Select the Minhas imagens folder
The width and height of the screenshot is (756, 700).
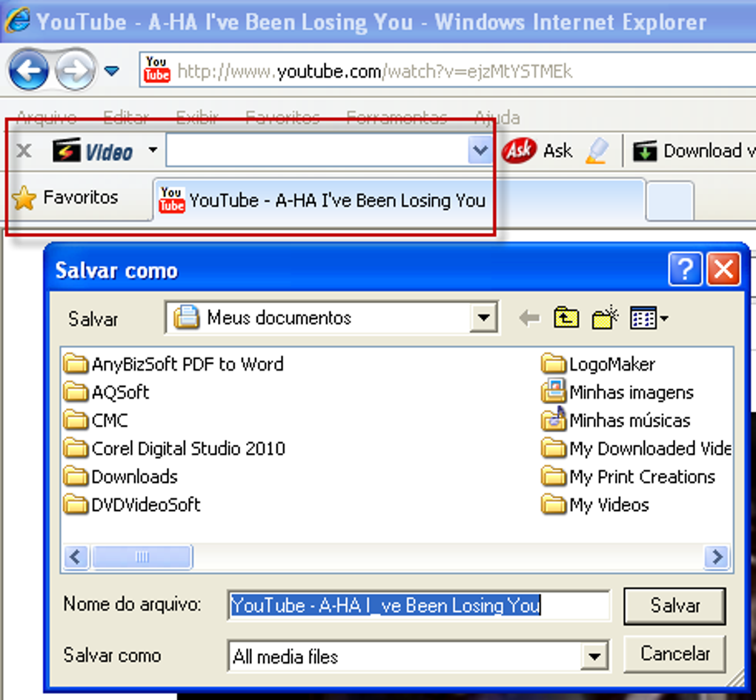tap(617, 392)
